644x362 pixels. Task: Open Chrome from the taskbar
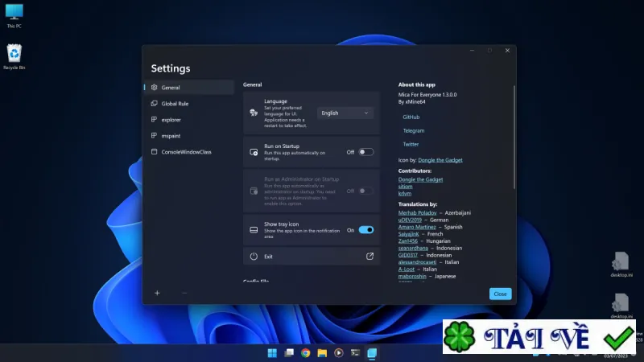coord(305,352)
